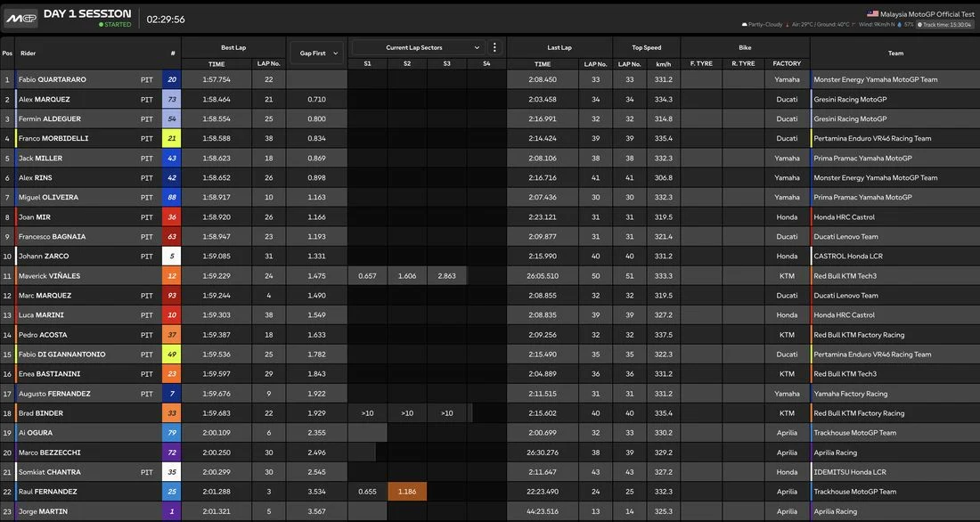Viewport: 980px width, 522px height.
Task: Click the blue number 20 badge
Action: click(x=171, y=79)
